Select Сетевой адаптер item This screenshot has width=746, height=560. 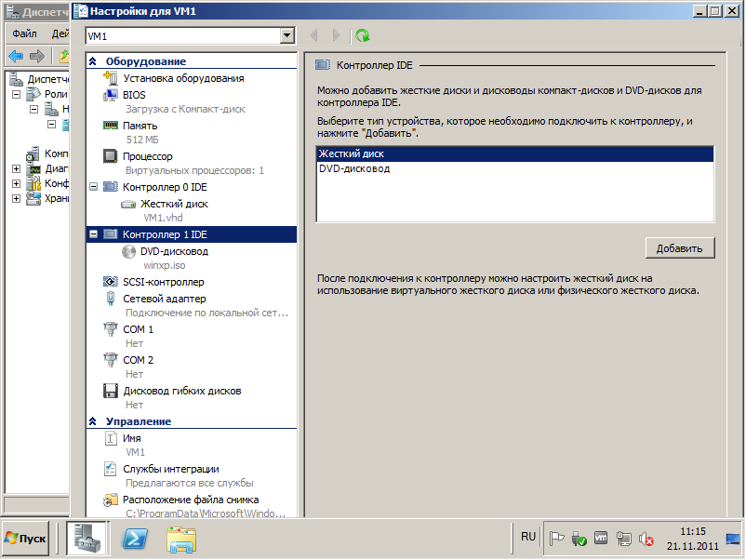click(x=164, y=299)
